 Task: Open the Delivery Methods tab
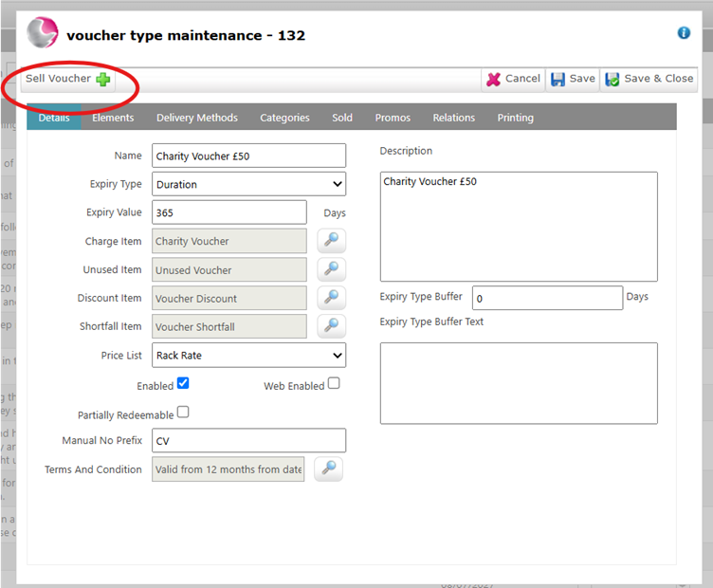[197, 118]
